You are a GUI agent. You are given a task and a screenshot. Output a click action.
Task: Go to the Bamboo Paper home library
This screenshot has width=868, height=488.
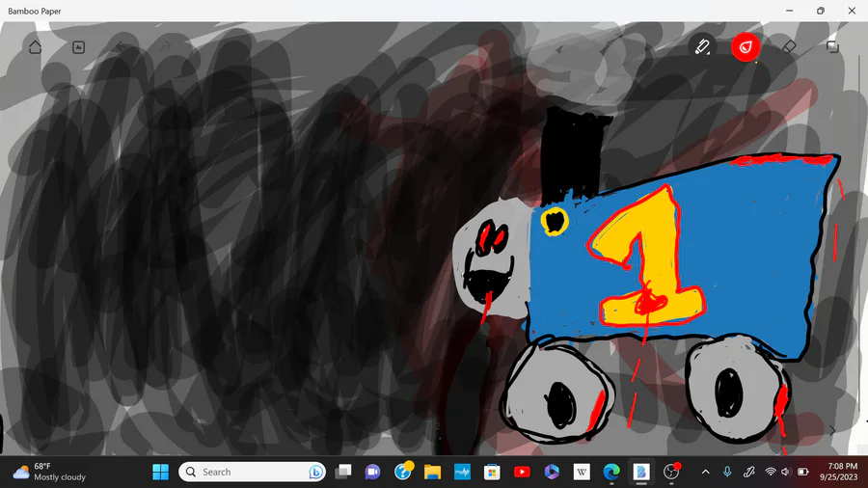click(x=36, y=47)
